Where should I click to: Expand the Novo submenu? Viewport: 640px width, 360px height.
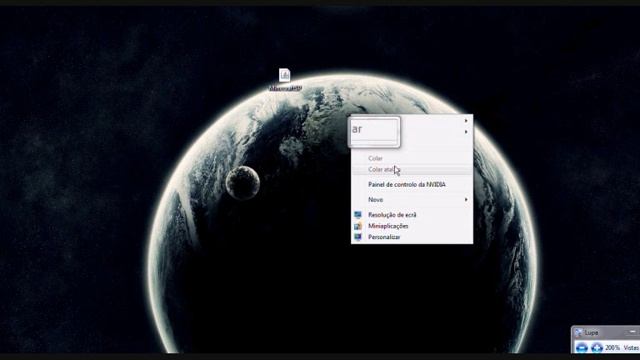[x=412, y=200]
